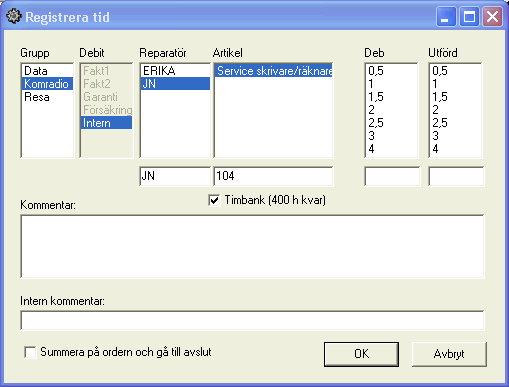Select Data in the Grupp list

[47, 71]
